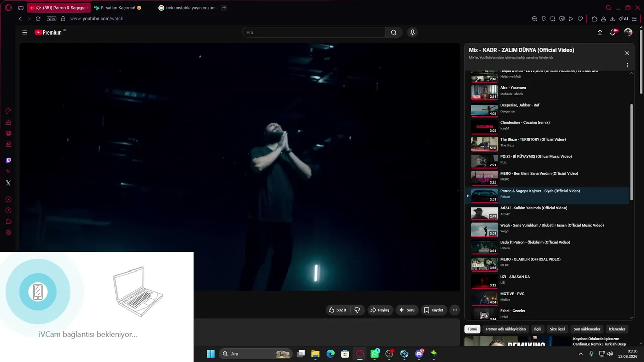
Task: Close the Mix playlist panel
Action: click(x=627, y=53)
